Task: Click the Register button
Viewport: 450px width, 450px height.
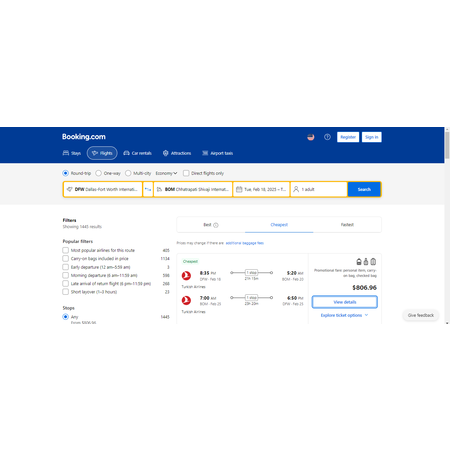Action: coord(348,137)
